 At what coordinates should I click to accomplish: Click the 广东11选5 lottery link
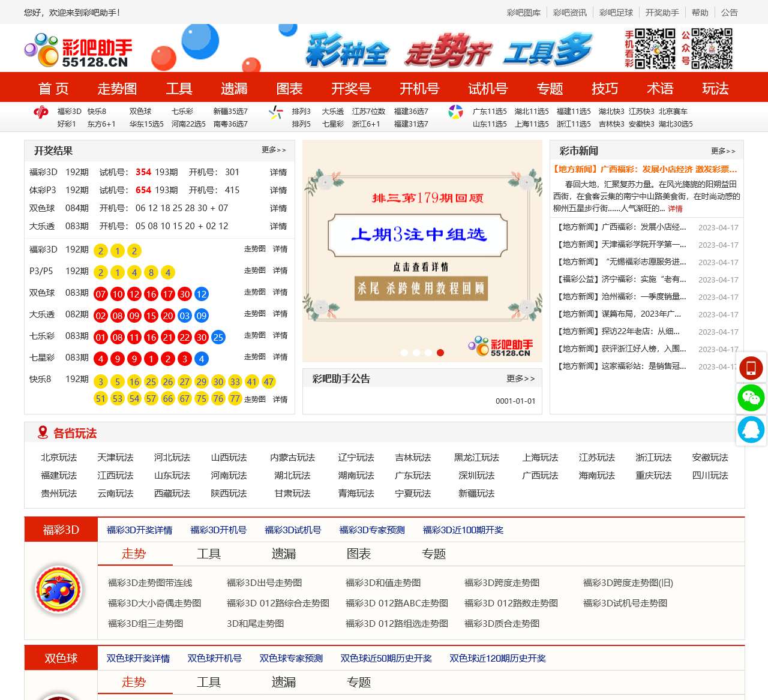coord(490,112)
